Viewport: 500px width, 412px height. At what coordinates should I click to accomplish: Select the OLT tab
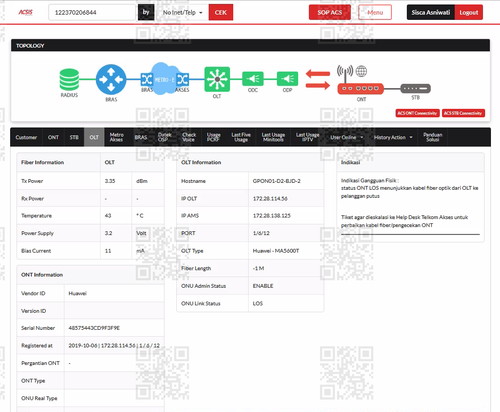pyautogui.click(x=94, y=137)
